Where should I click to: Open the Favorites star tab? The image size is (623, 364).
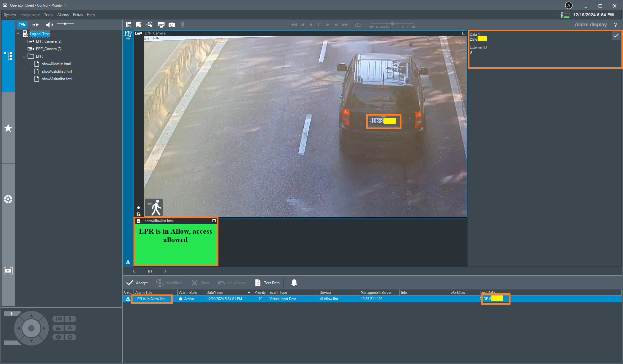(x=8, y=128)
